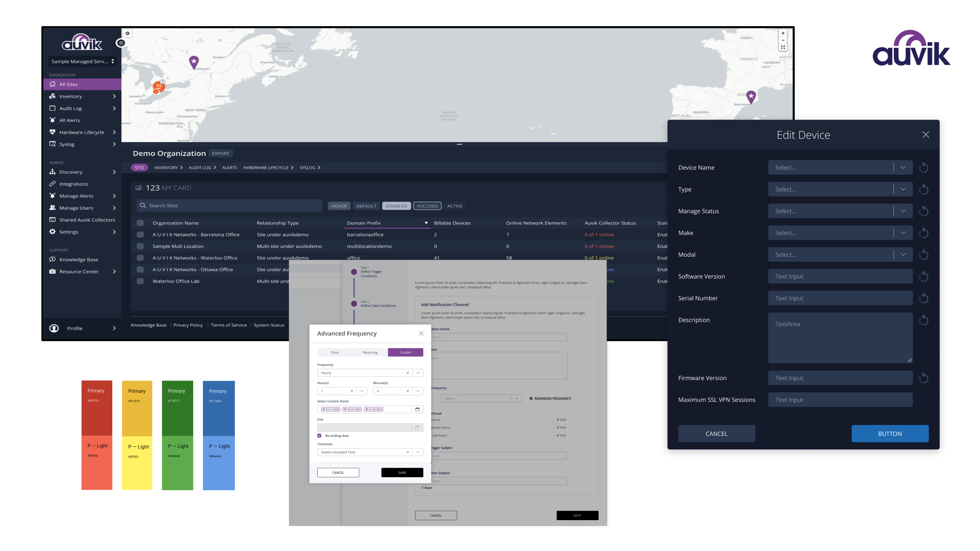Select the Recurring frequency tab
Image resolution: width=980 pixels, height=551 pixels.
(x=370, y=353)
